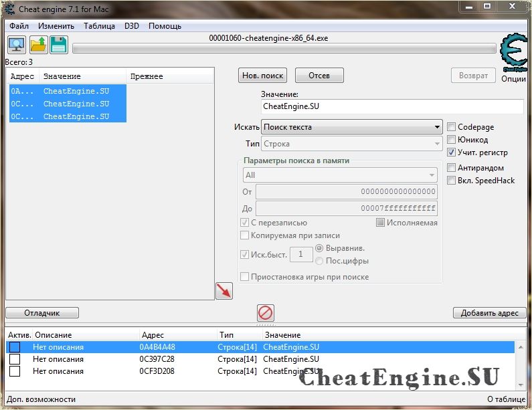Click the Cheat Engine title bar gear icon

[9, 9]
